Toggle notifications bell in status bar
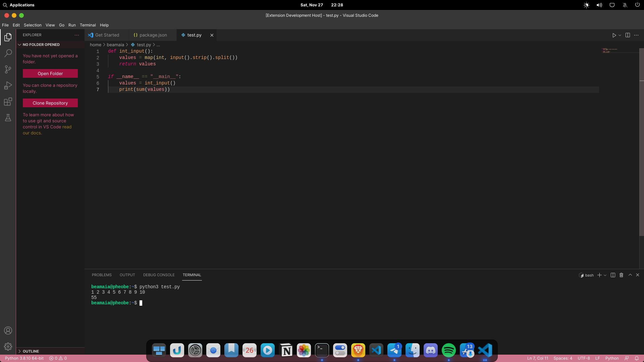The image size is (644, 362). click(x=636, y=358)
